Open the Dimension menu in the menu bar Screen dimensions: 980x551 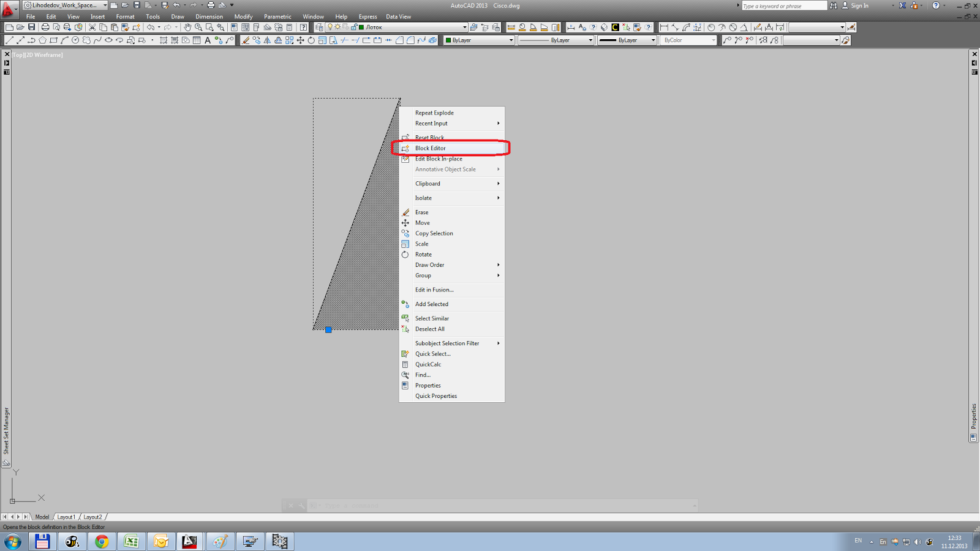[x=209, y=17]
